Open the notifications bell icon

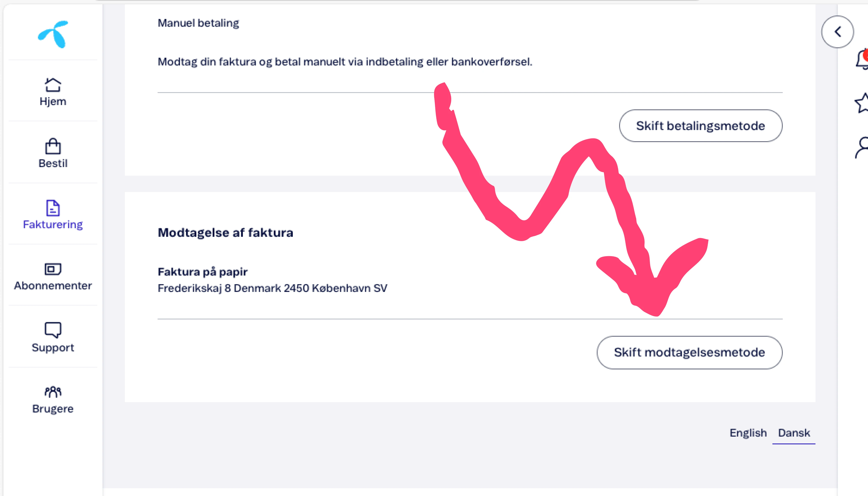click(x=862, y=59)
